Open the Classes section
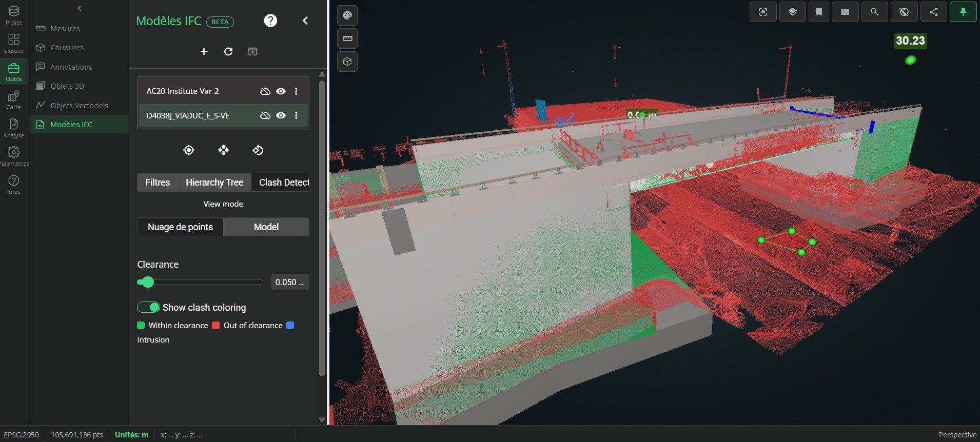The height and width of the screenshot is (442, 980). pos(14,44)
